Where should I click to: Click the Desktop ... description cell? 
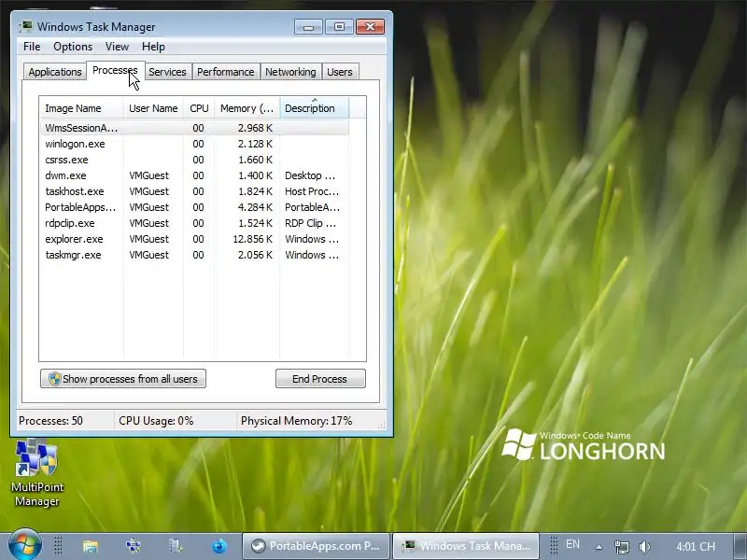(x=310, y=175)
